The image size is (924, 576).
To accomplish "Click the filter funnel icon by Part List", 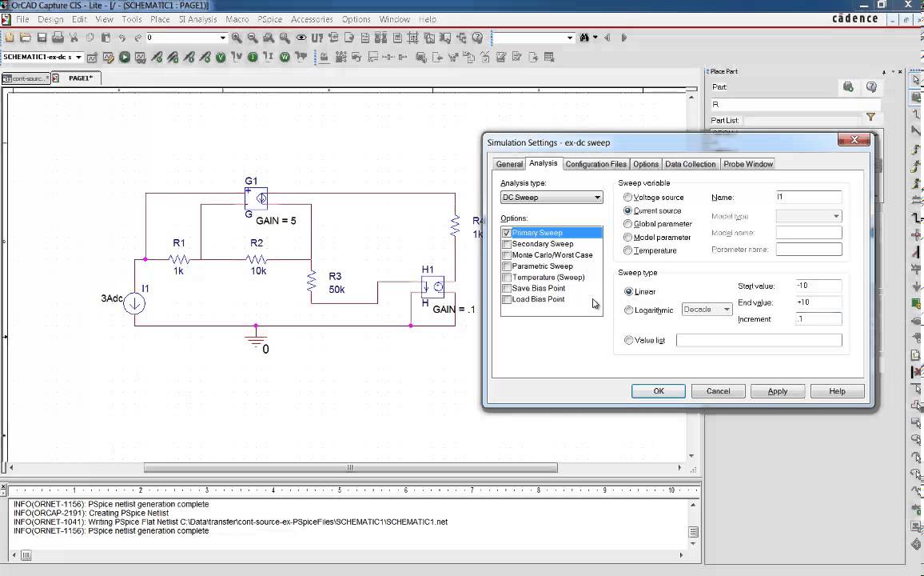I will point(870,118).
